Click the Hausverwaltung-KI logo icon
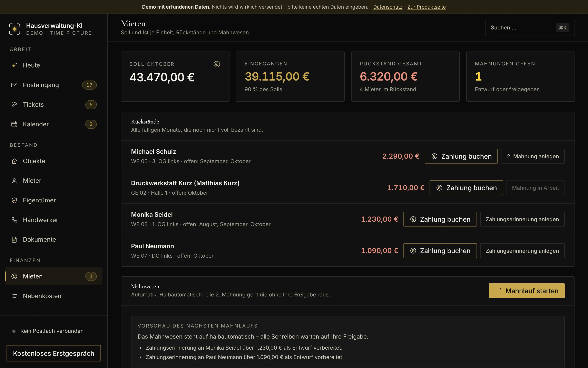The height and width of the screenshot is (368, 588). [14, 29]
